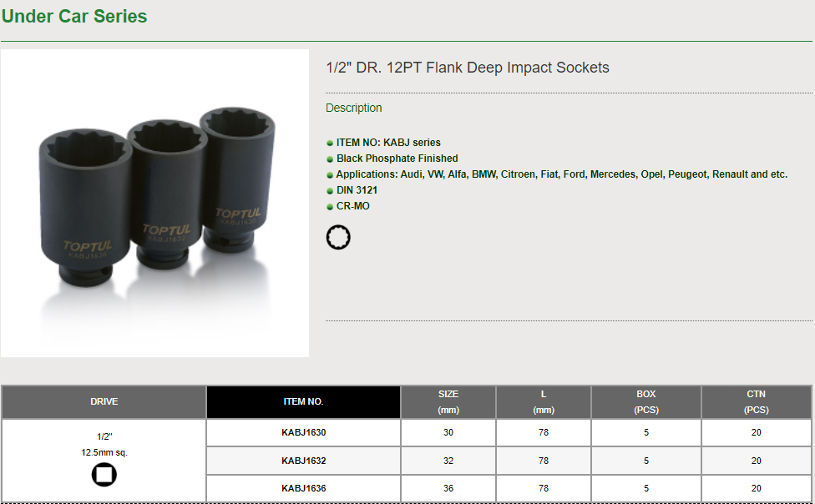Click the DIN 3121 bullet
The height and width of the screenshot is (504, 815).
[352, 190]
